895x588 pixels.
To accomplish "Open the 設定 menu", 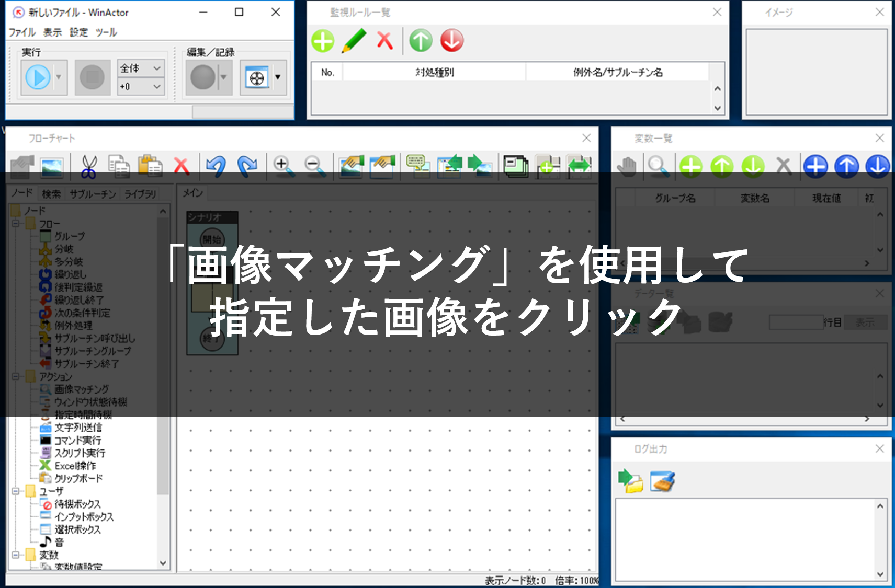I will point(79,32).
